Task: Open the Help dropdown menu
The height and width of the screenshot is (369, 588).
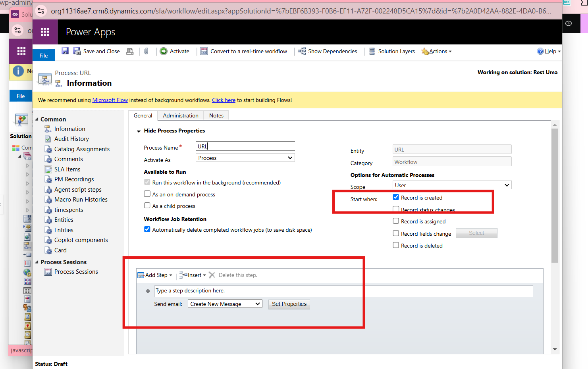Action: (x=549, y=51)
